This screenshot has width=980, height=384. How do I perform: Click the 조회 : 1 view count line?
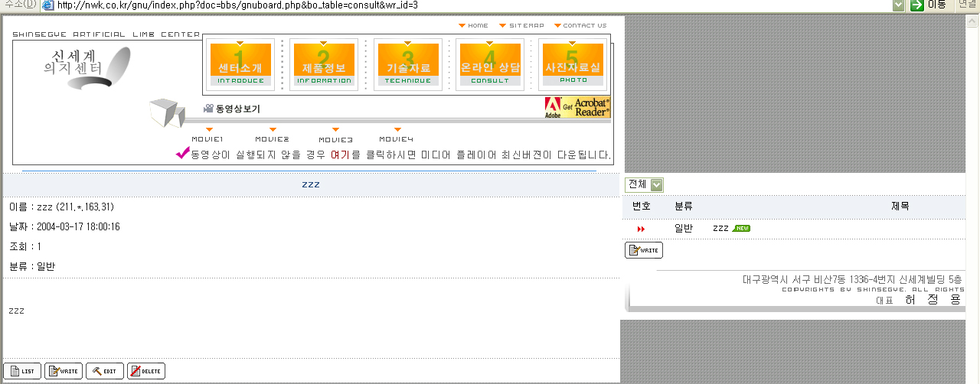25,246
